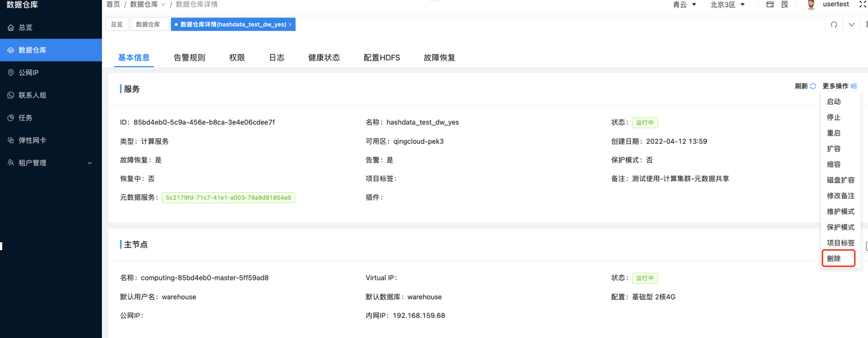Viewport: 868px width, 338px height.
Task: Close the hashdata_test_dw_yes detail tab
Action: (290, 24)
